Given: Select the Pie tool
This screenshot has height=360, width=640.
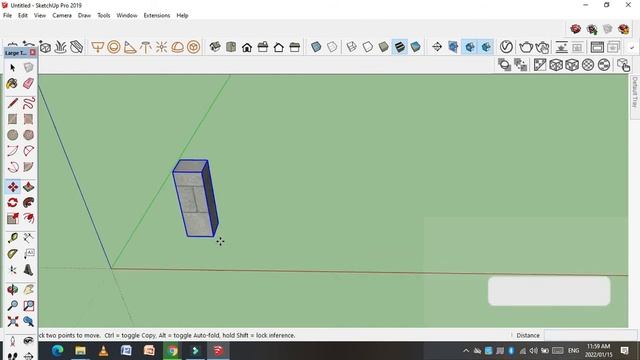Looking at the screenshot, I should coord(28,167).
